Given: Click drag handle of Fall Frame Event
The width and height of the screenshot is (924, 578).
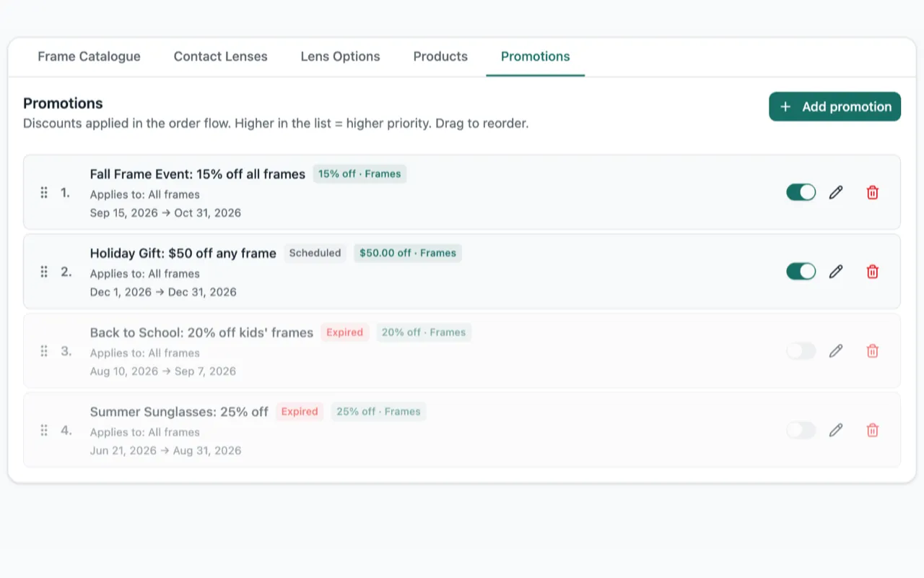Looking at the screenshot, I should click(44, 192).
